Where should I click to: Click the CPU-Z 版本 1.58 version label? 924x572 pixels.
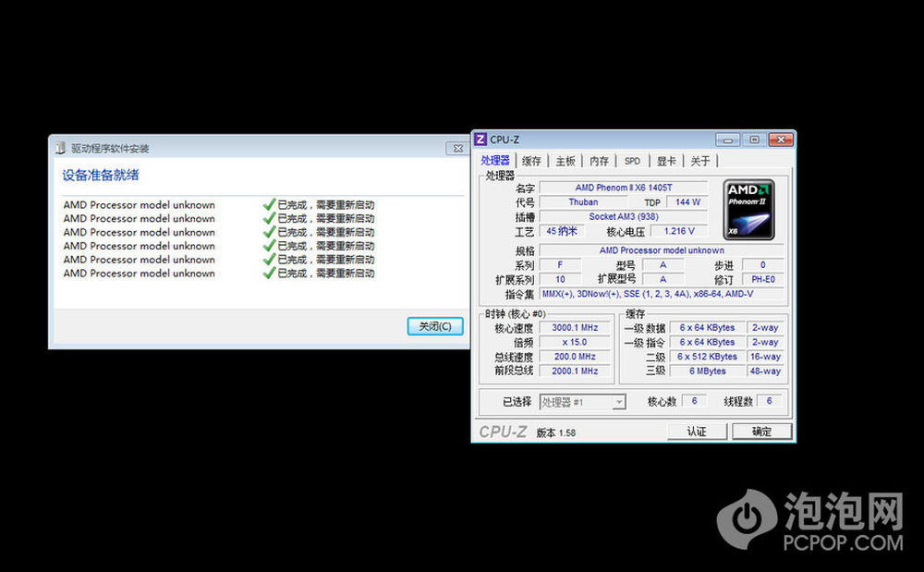pos(555,433)
